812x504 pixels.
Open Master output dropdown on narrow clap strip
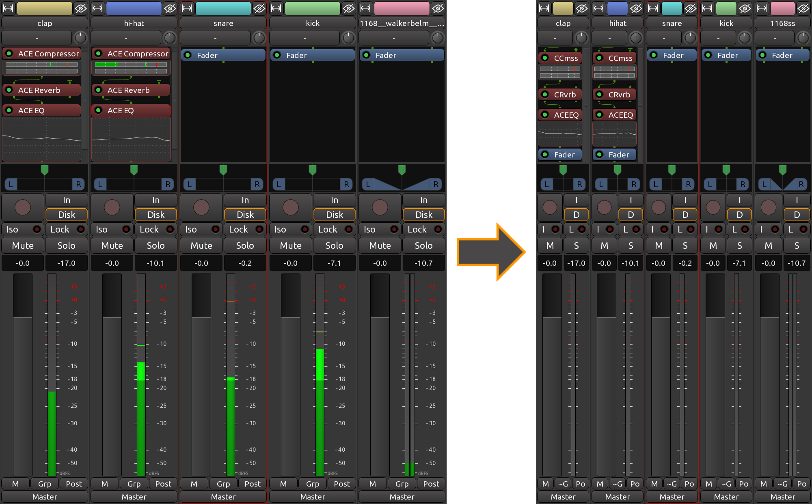(x=563, y=497)
